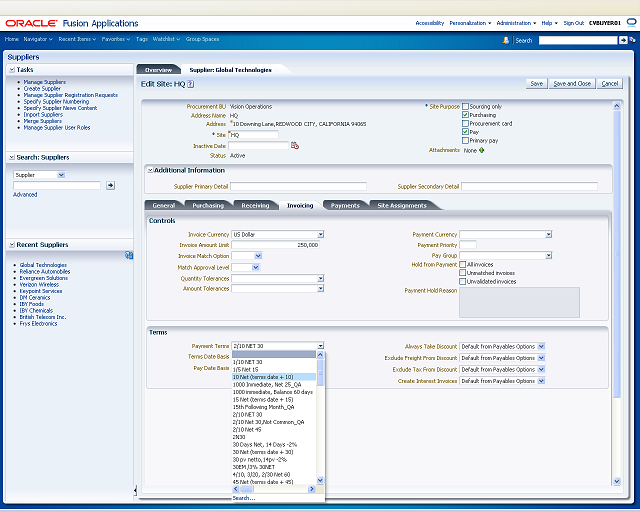Click the Inactive Date calendar icon

click(295, 145)
